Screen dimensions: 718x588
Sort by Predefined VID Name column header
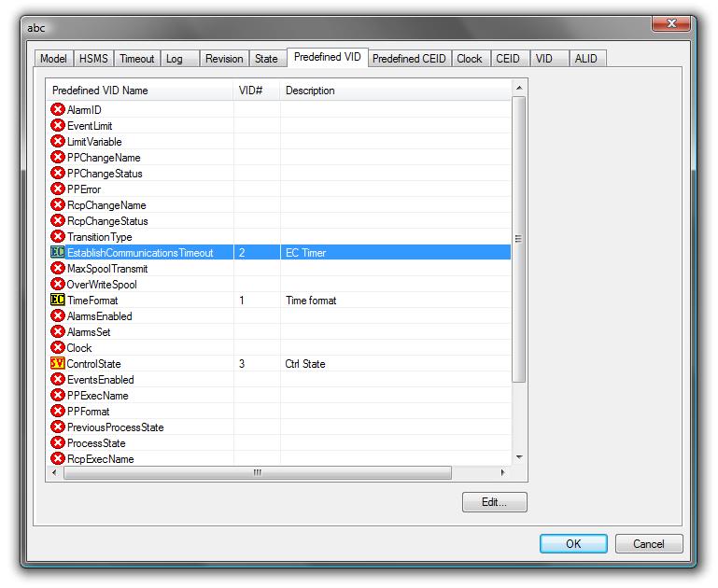[x=140, y=91]
